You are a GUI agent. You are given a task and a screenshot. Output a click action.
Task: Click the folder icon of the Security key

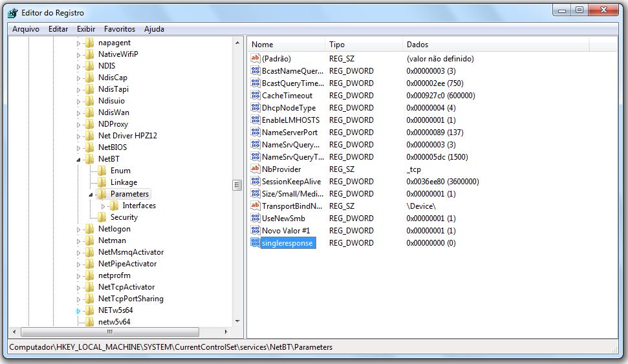tap(102, 217)
